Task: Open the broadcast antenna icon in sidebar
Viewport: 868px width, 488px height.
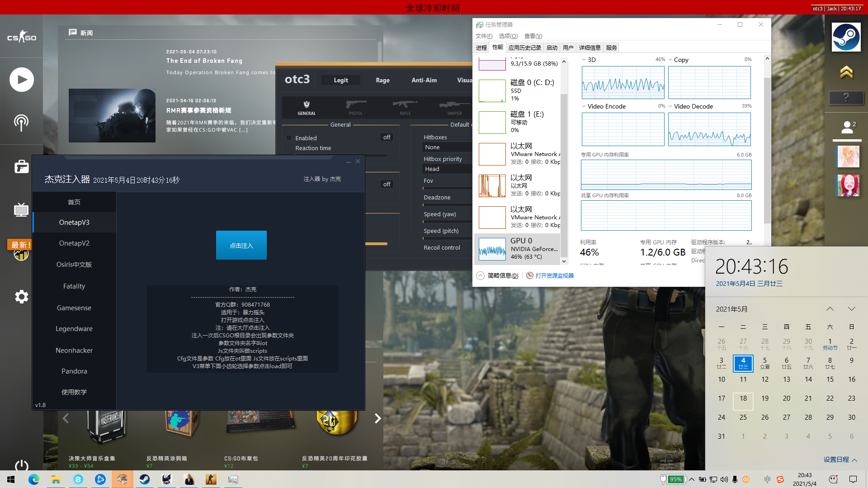Action: tap(21, 122)
